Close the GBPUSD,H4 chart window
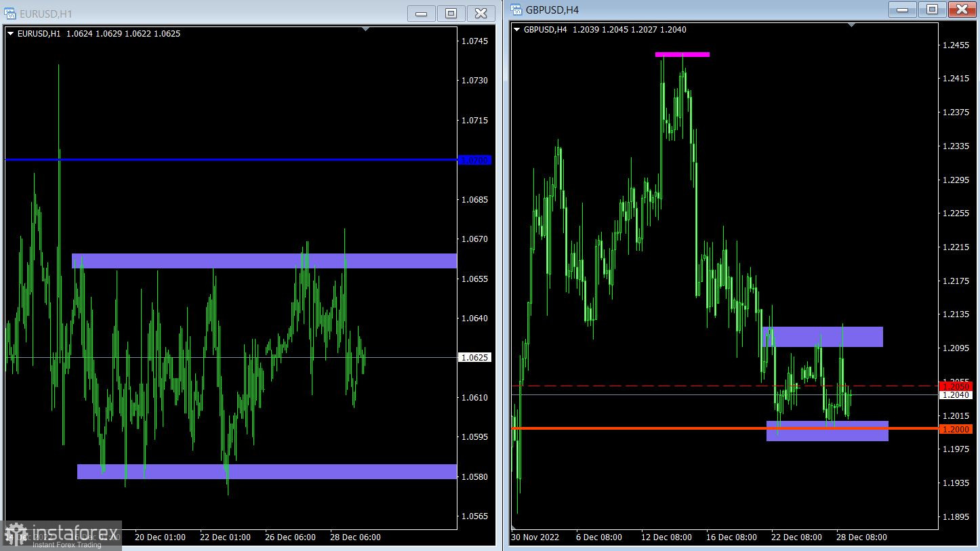This screenshot has height=551, width=980. click(962, 9)
